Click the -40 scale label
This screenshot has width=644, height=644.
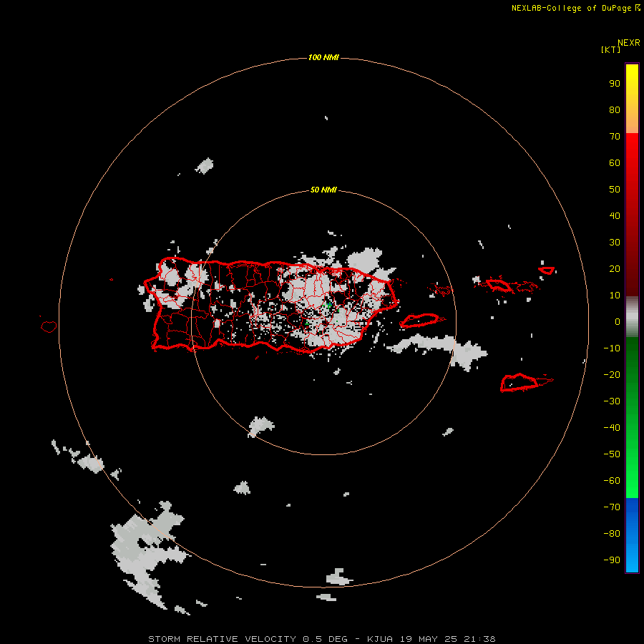612,428
